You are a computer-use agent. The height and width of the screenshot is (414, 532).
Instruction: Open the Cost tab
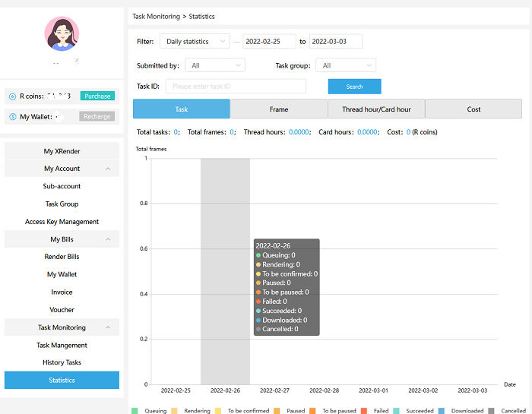tap(473, 109)
